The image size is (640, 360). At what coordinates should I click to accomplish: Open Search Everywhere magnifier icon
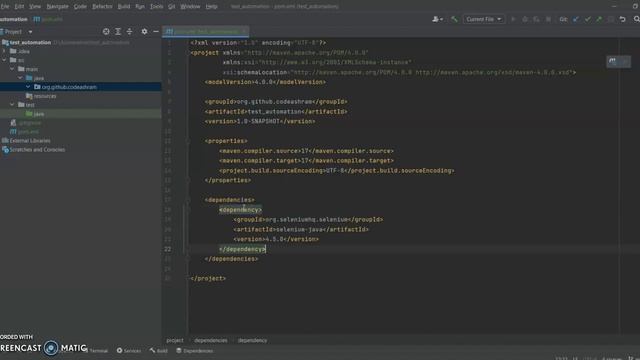(x=636, y=19)
